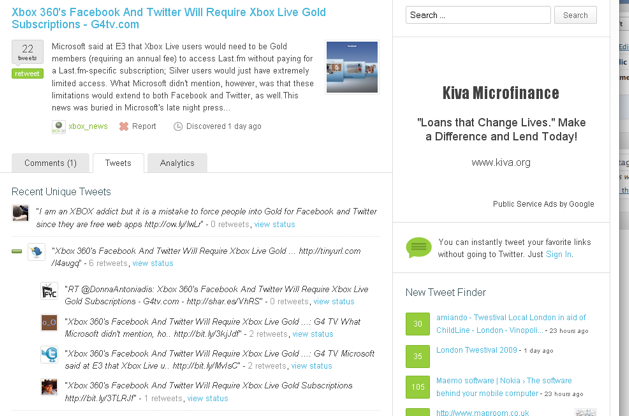View status of the RT @DonnaAntoniadis tweet
The height and width of the screenshot is (416, 629).
[334, 302]
